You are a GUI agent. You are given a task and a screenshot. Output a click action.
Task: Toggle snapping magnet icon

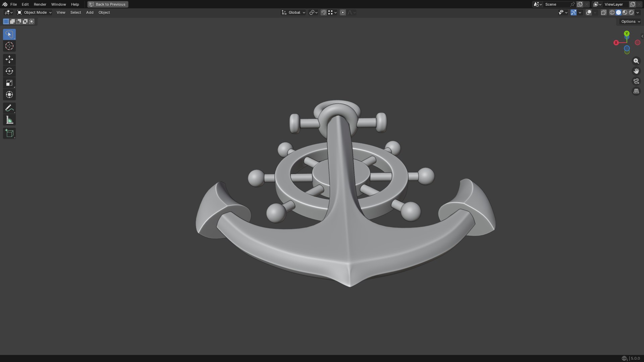click(x=323, y=12)
